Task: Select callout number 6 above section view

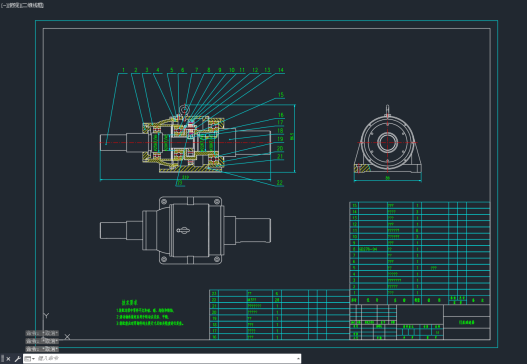Action: pos(183,70)
